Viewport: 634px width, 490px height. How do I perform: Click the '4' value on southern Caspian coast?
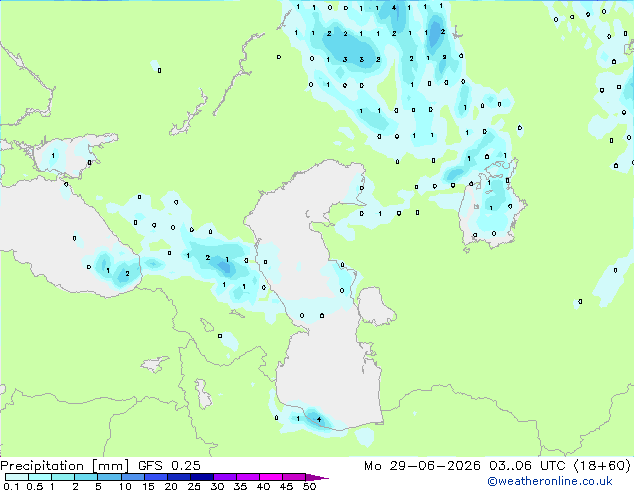[x=319, y=419]
